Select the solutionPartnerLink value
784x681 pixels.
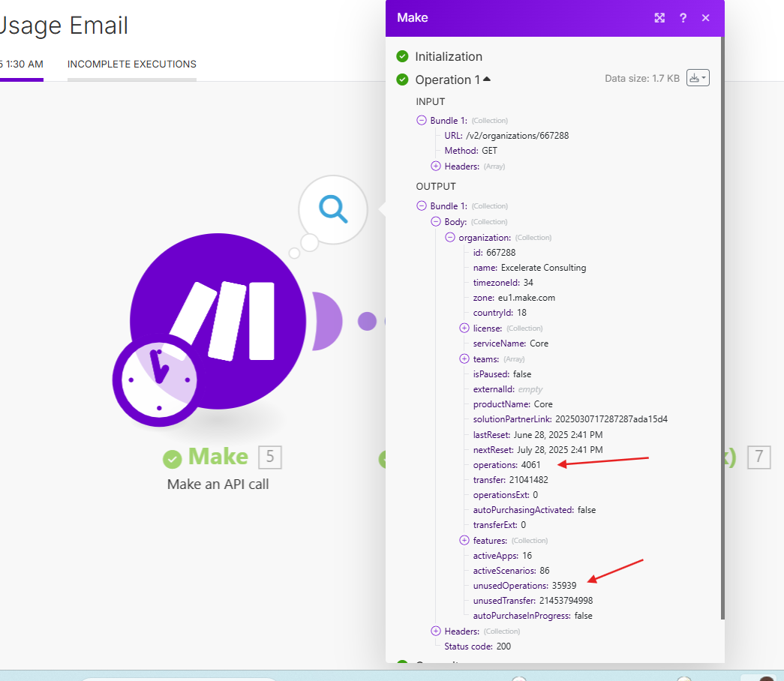(x=611, y=419)
